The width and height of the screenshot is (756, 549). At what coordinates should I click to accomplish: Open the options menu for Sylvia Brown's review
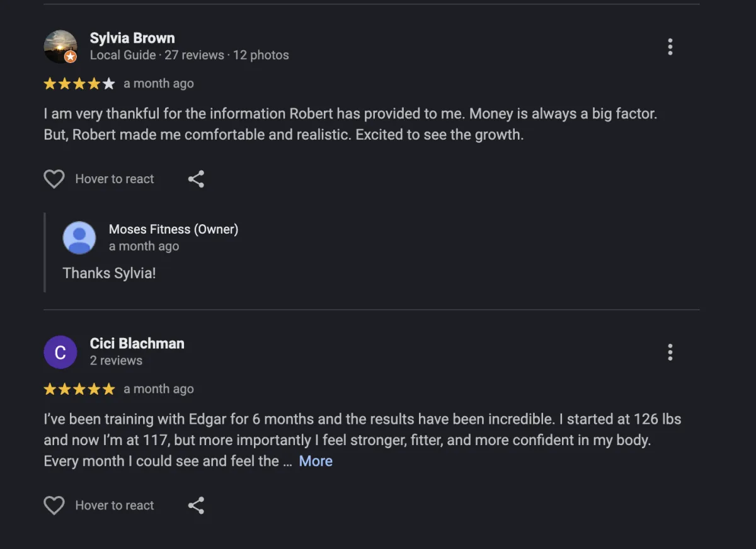click(670, 47)
